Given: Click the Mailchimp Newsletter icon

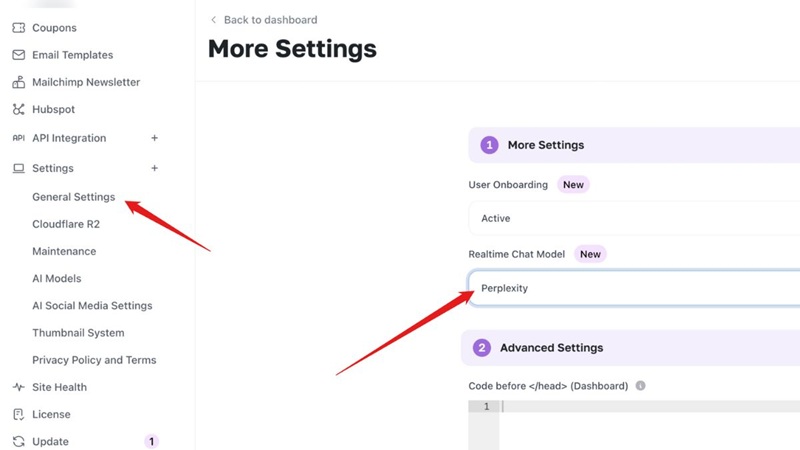Looking at the screenshot, I should [18, 82].
